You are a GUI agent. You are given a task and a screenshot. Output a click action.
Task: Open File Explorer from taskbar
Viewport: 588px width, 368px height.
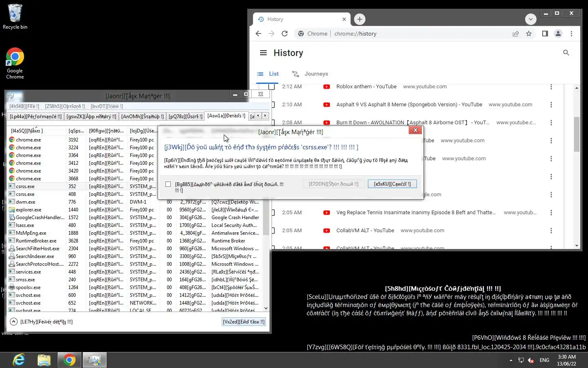coord(44,360)
